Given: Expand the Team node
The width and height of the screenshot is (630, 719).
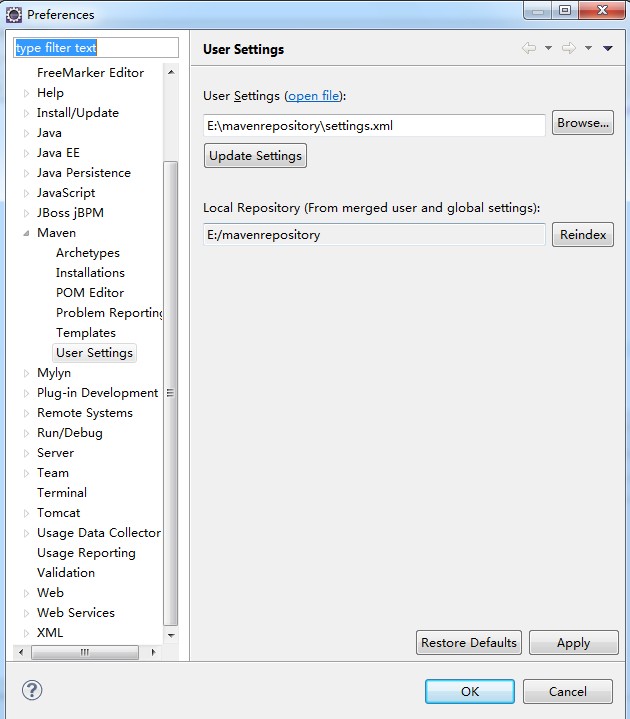Looking at the screenshot, I should [x=27, y=473].
